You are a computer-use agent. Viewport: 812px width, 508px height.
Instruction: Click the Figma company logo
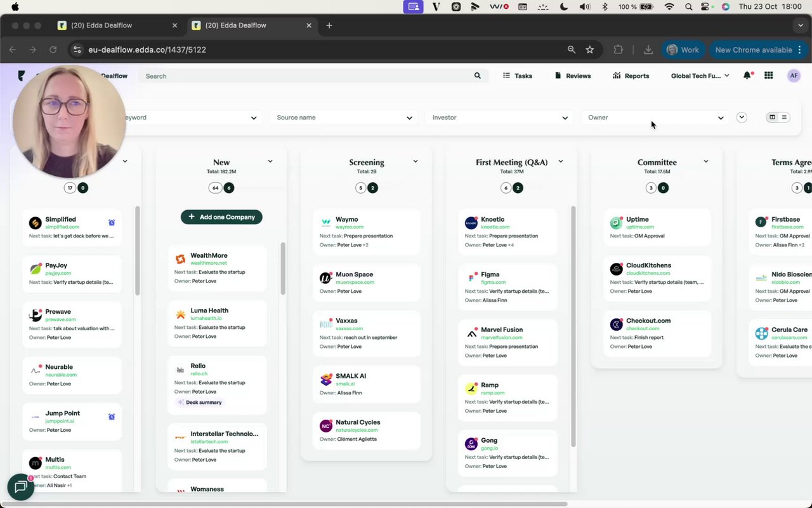point(471,278)
